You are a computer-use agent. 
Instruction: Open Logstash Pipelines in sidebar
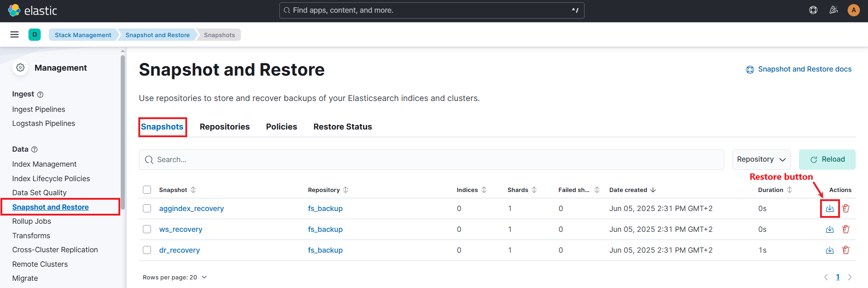click(43, 124)
